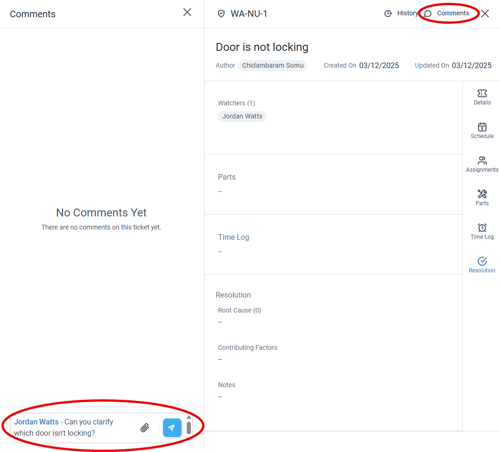Viewport: 500px width, 452px height.
Task: Click the comment box scrollbar handle
Action: 189,428
